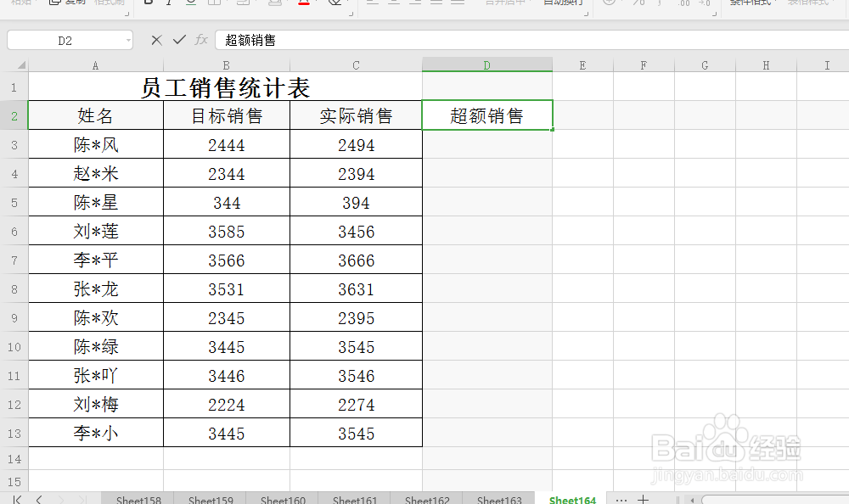Select name cell 陈*风
The image size is (849, 504).
pos(95,144)
